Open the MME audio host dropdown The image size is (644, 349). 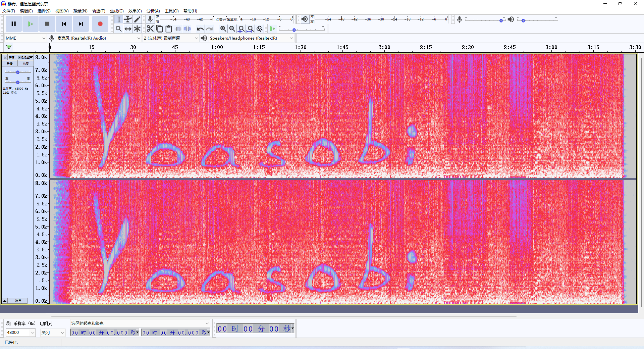click(25, 38)
